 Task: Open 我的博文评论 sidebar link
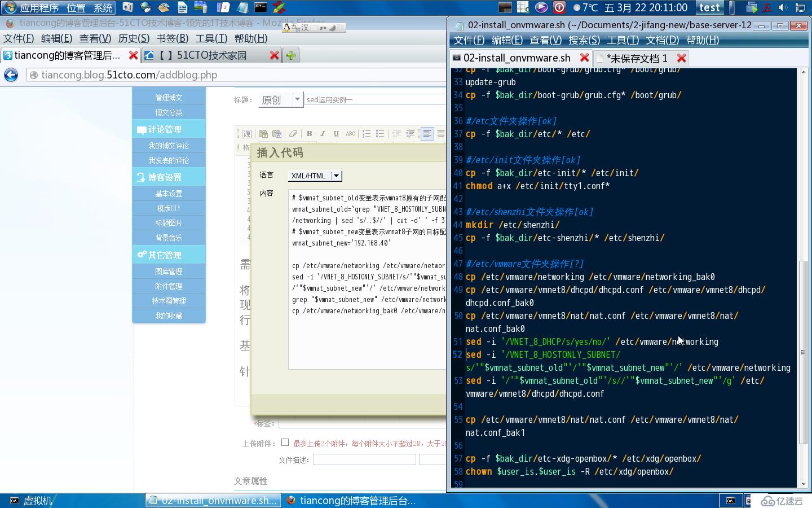coord(169,146)
